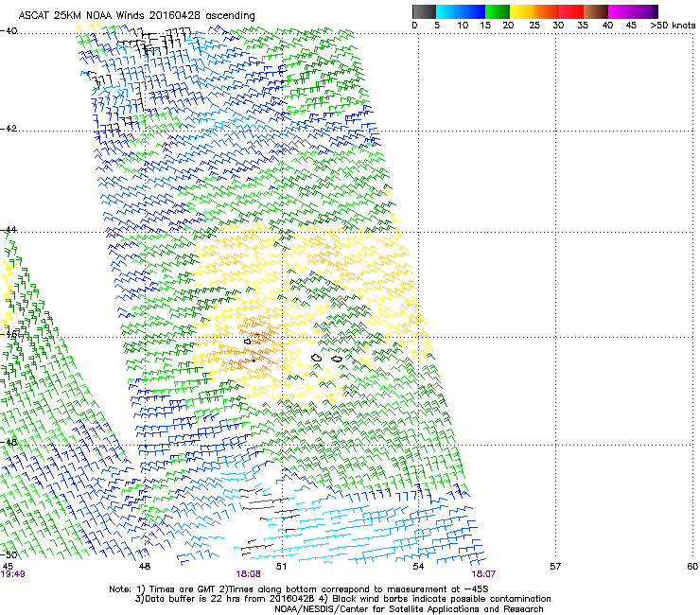Click the yellow 20-25 knots legend segment
The height and width of the screenshot is (615, 700).
(x=522, y=11)
